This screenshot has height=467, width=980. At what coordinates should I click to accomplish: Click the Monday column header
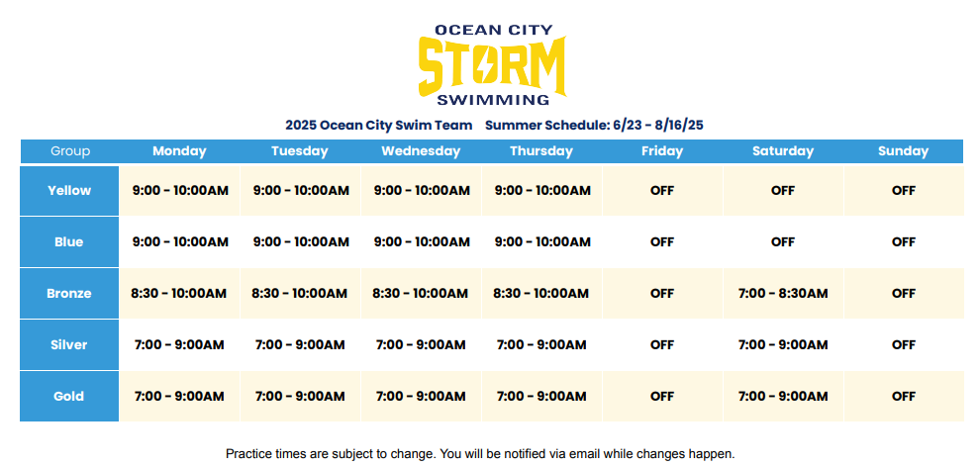179,151
